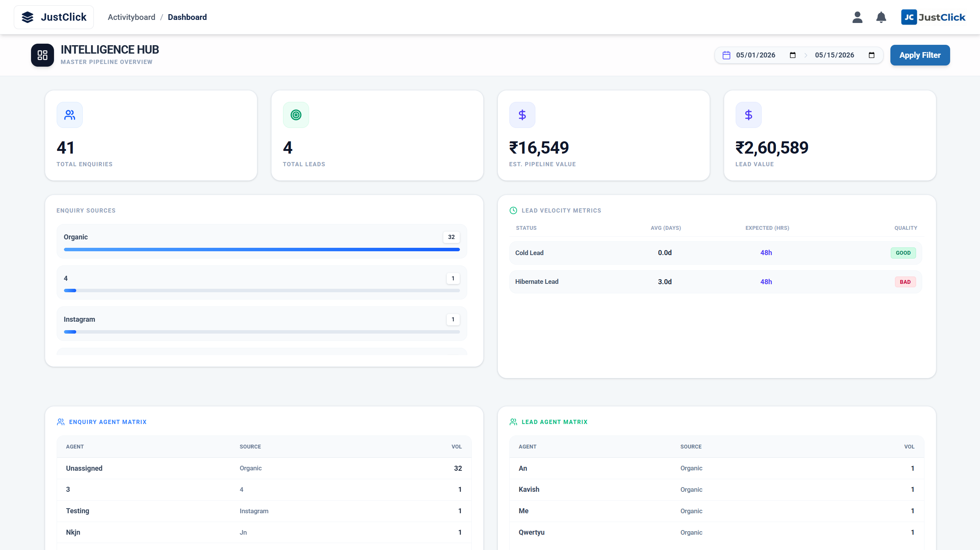Click the BAD quality badge
The image size is (980, 550).
(x=905, y=282)
